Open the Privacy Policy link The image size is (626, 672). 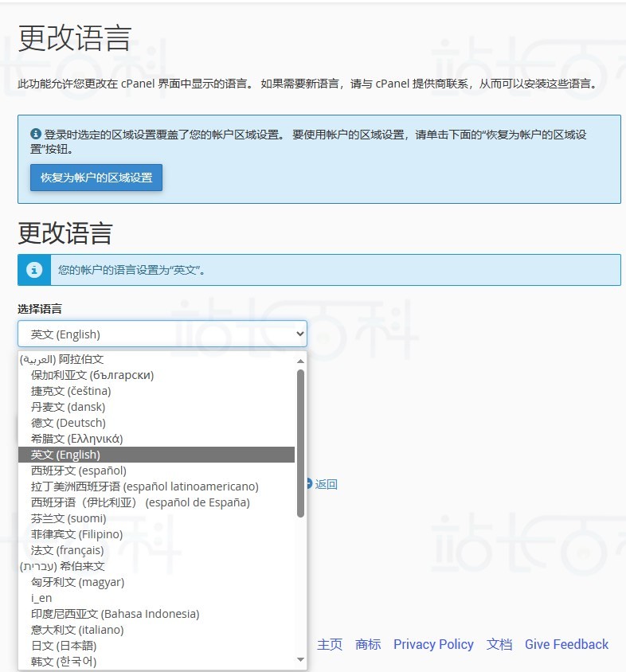[x=433, y=644]
